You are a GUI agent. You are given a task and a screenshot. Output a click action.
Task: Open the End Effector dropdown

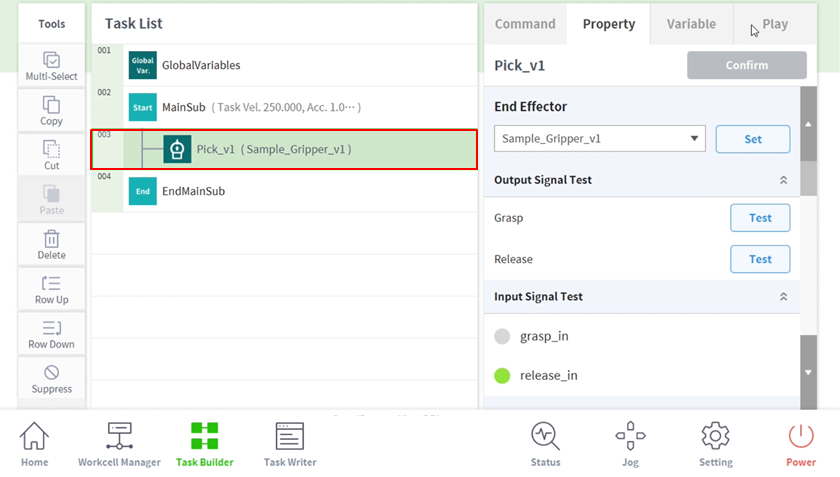(599, 139)
